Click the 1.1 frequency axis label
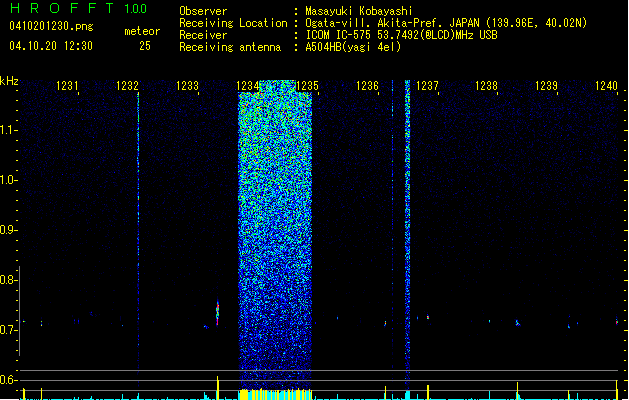Image resolution: width=629 pixels, height=400 pixels. [x=8, y=130]
